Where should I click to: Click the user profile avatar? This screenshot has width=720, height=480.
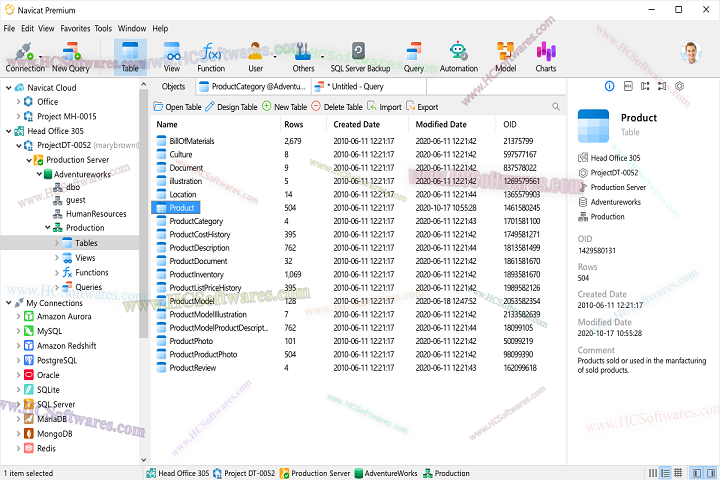pyautogui.click(x=691, y=52)
